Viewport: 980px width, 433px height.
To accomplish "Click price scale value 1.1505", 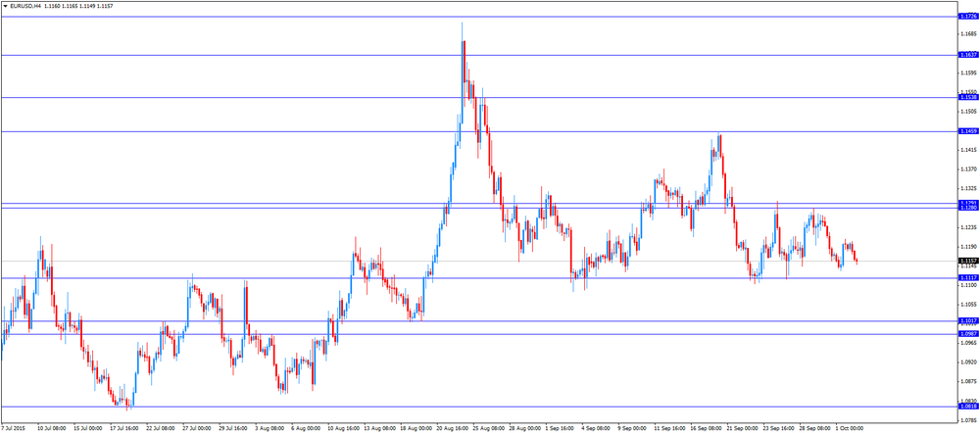I will tap(968, 112).
